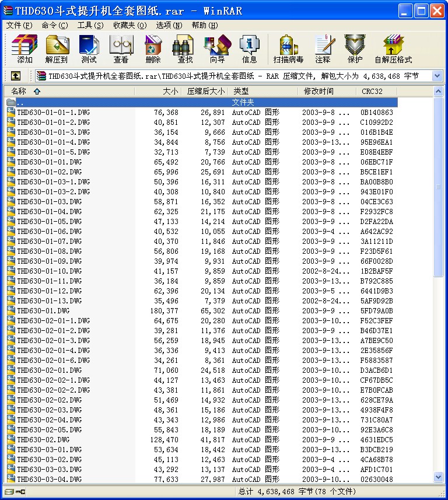Open the 向导 (Wizard) toolbar icon
The width and height of the screenshot is (448, 500).
coord(218,45)
